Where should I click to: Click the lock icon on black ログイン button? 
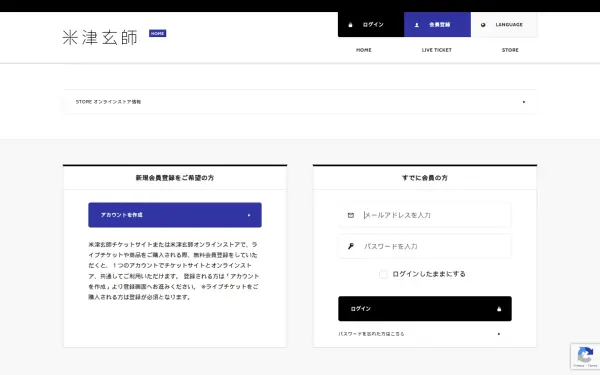[x=499, y=309]
